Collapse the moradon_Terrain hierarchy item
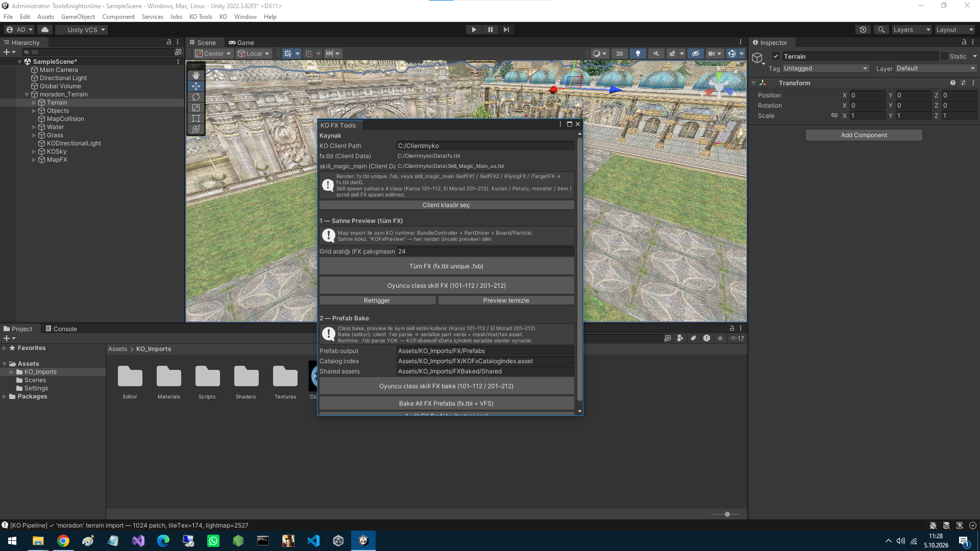Image resolution: width=980 pixels, height=551 pixels. coord(27,94)
